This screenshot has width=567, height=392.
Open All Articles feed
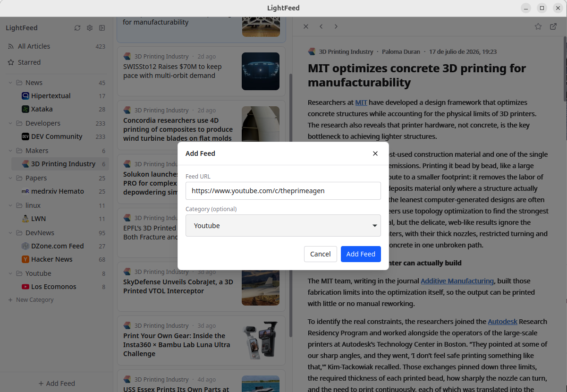(x=56, y=46)
